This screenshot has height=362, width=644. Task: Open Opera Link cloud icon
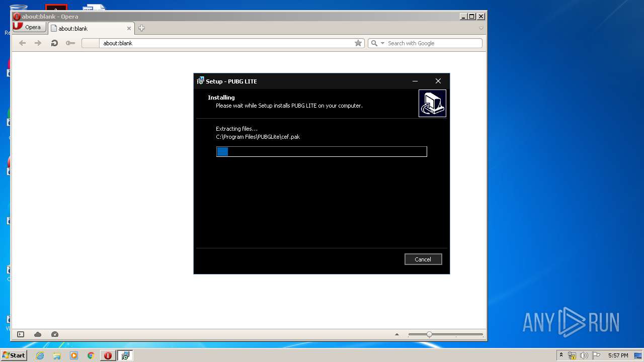click(x=38, y=334)
